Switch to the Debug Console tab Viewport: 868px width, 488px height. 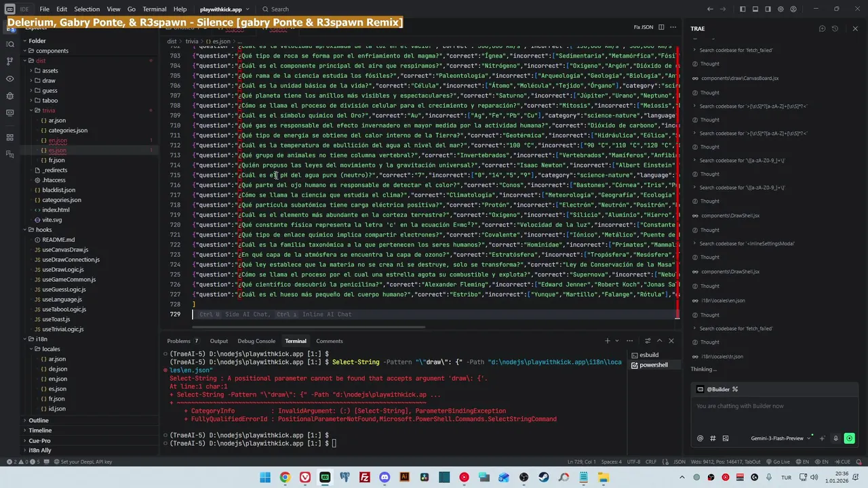click(256, 341)
